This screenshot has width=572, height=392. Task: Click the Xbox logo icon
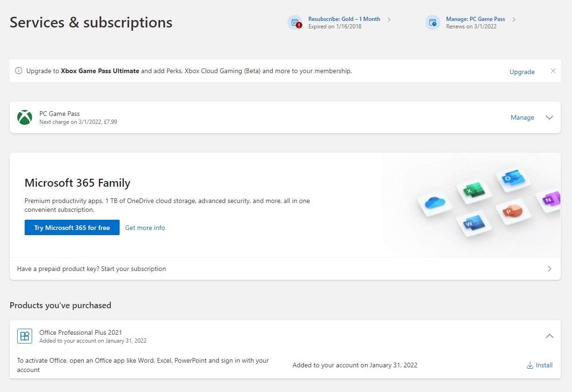point(25,117)
